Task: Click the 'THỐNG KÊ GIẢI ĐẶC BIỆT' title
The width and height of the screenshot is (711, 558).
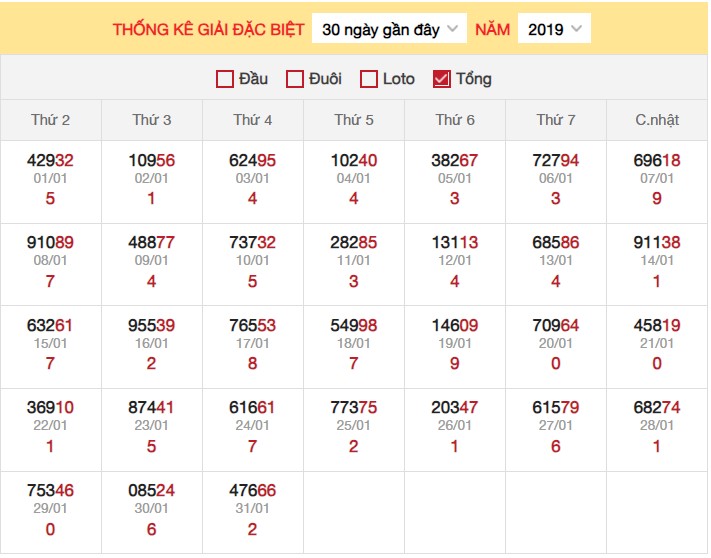Action: [x=208, y=29]
